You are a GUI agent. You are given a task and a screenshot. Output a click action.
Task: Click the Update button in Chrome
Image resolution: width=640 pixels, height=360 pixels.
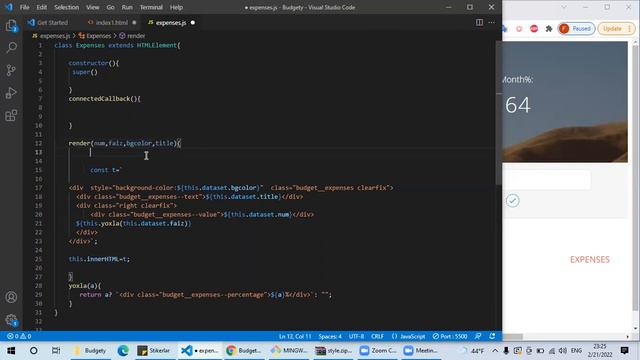coord(616,29)
